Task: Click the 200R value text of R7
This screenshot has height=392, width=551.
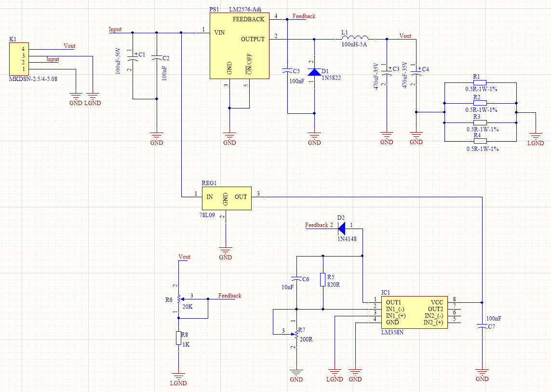Action: point(306,339)
